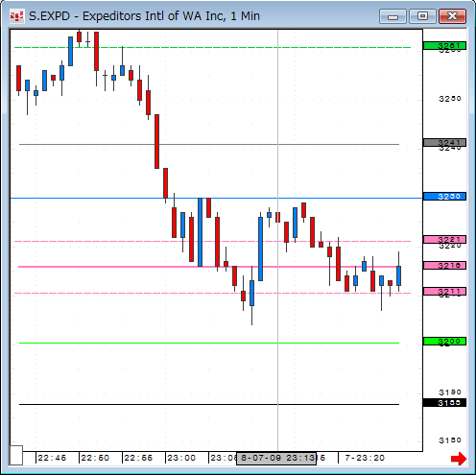Click the 3250 price axis value
This screenshot has height=475, width=476.
click(x=450, y=99)
